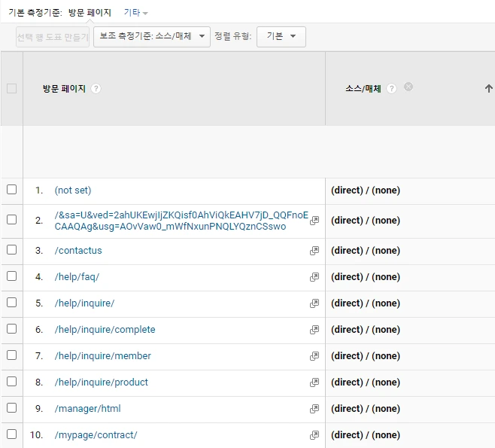Open external link icon for /manager/html row
Screen dimensions: 495x448
click(314, 409)
